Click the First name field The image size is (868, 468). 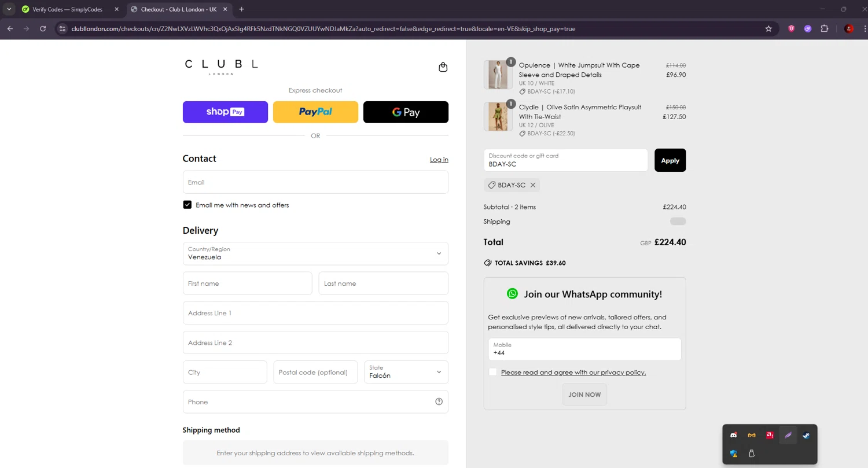coord(247,283)
